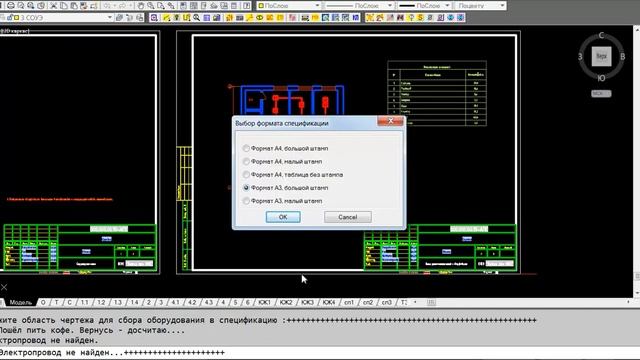This screenshot has height=360, width=640.
Task: Click compass letter З on ViewCube
Action: (x=580, y=57)
